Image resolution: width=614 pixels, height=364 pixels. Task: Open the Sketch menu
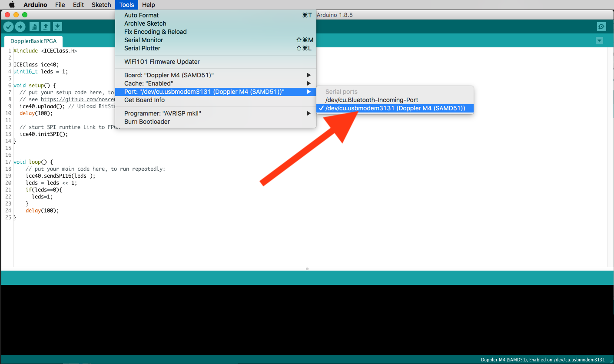click(x=101, y=5)
